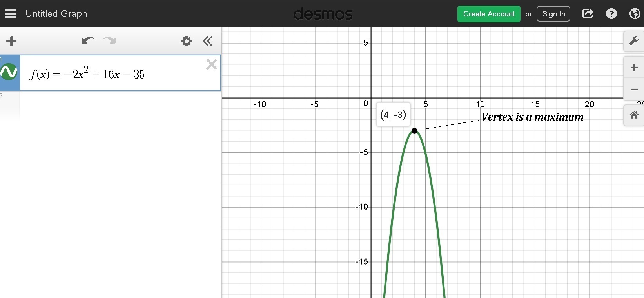Open the Share Graph icon
This screenshot has height=298, width=644.
[588, 14]
